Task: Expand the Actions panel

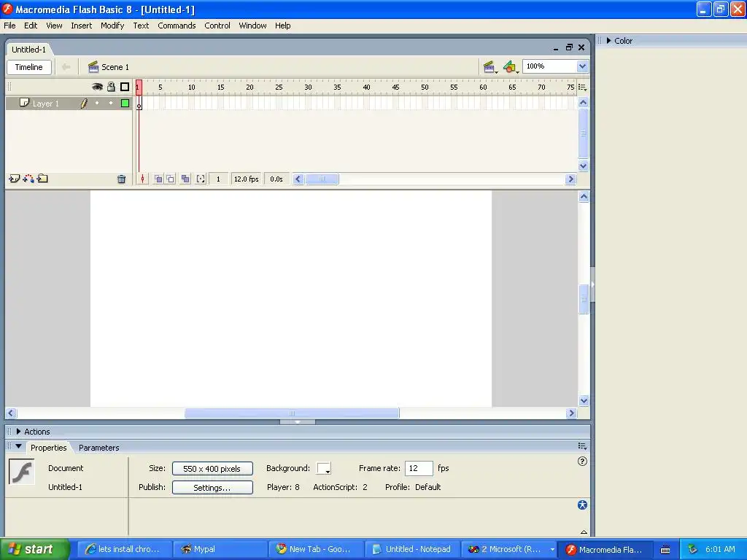Action: (18, 432)
